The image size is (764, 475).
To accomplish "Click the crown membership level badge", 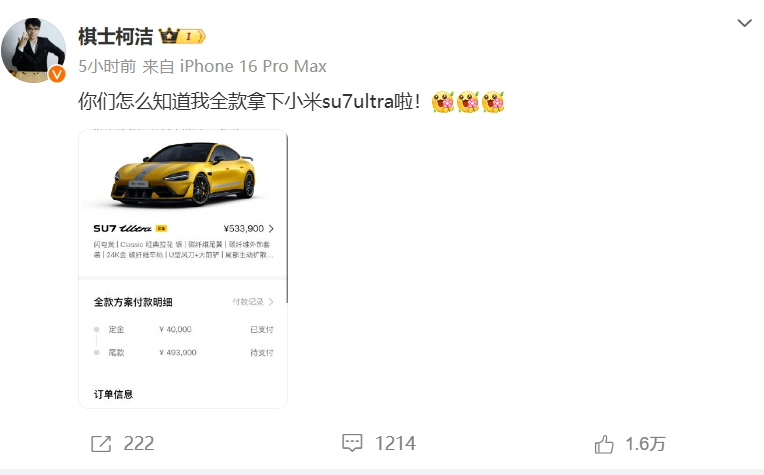I will click(x=182, y=36).
